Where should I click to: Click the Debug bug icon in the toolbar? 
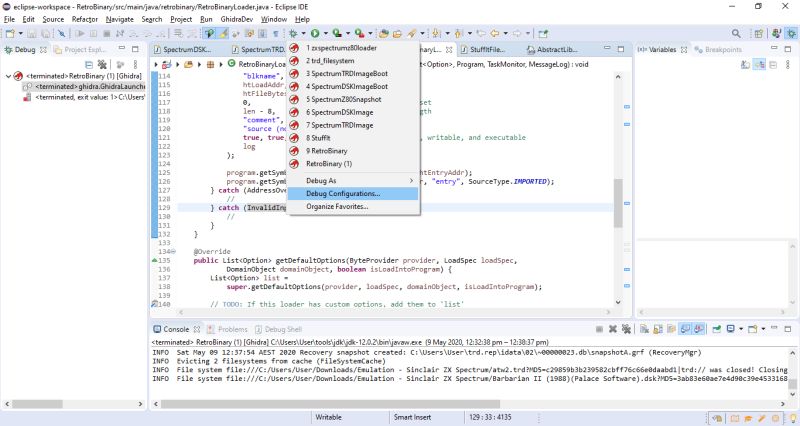(x=293, y=33)
